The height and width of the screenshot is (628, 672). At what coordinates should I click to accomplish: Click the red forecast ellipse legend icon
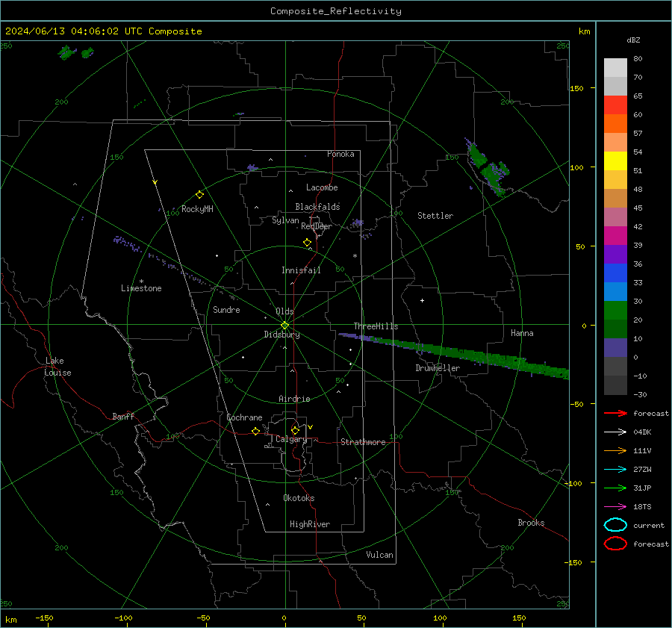pyautogui.click(x=615, y=544)
